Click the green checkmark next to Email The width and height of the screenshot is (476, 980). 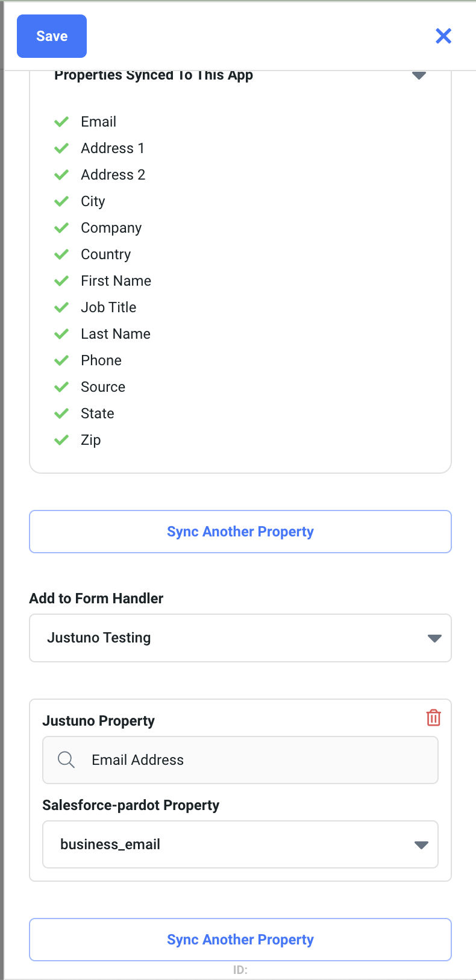tap(61, 122)
